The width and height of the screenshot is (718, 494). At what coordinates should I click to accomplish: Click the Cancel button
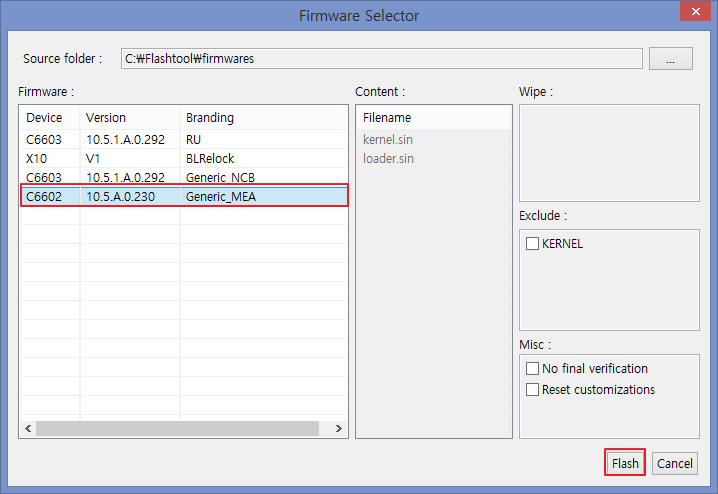[674, 463]
